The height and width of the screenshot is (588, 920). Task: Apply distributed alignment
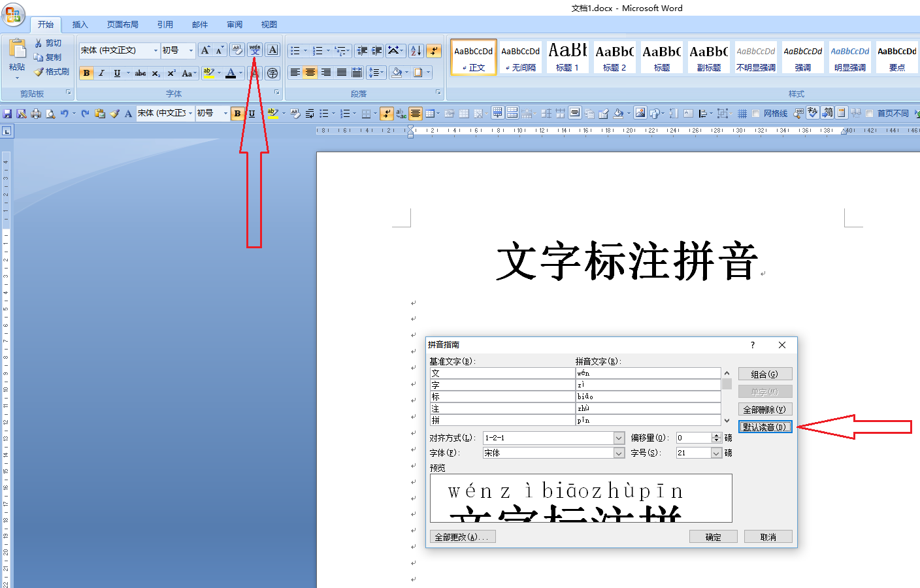(x=357, y=73)
